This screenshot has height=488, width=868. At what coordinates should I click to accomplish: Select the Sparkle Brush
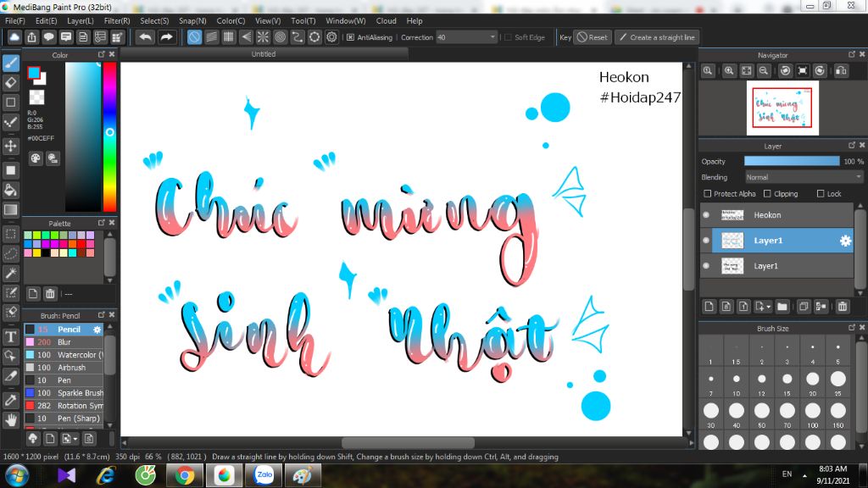pos(64,393)
